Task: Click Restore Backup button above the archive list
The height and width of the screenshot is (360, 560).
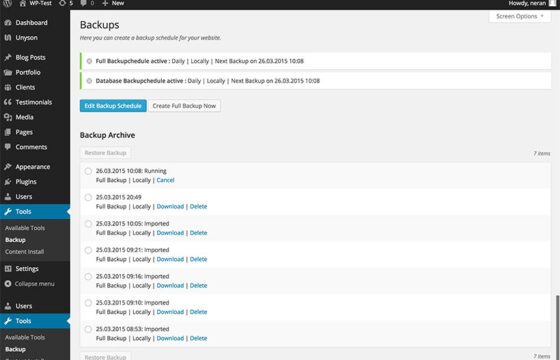Action: tap(105, 153)
